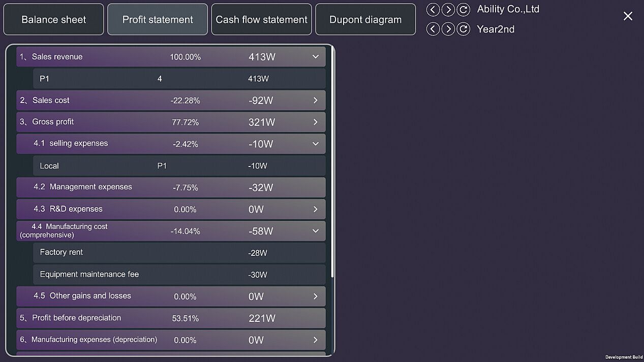The height and width of the screenshot is (362, 644).
Task: Open the Dupont diagram tab
Action: [365, 20]
